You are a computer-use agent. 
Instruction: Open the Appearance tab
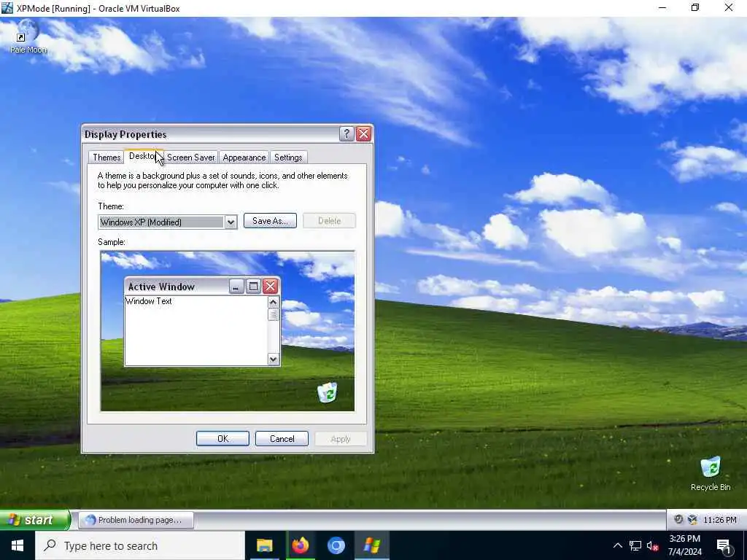pyautogui.click(x=244, y=157)
